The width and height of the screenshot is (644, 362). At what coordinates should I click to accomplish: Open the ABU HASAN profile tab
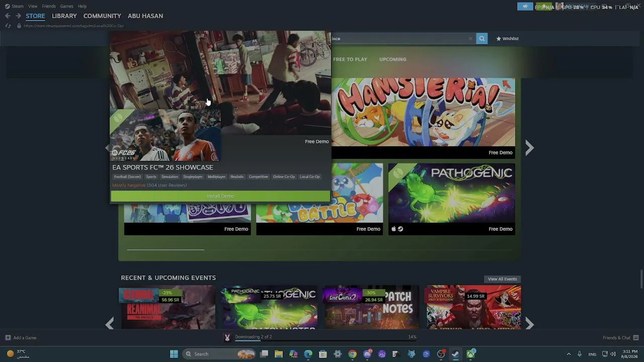tap(145, 16)
